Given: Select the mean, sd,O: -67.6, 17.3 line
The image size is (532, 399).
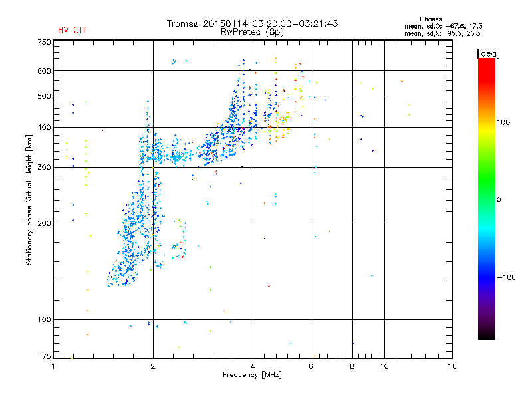Looking at the screenshot, I should (x=442, y=26).
